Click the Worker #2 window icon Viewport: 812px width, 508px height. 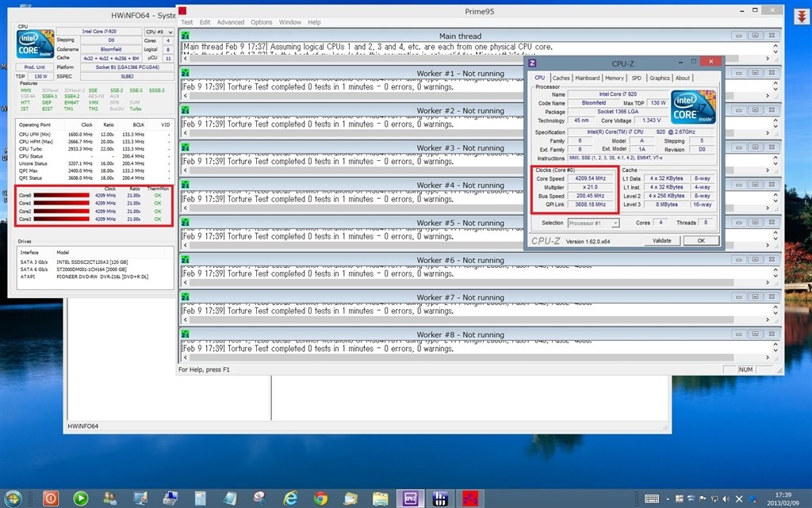[x=186, y=110]
